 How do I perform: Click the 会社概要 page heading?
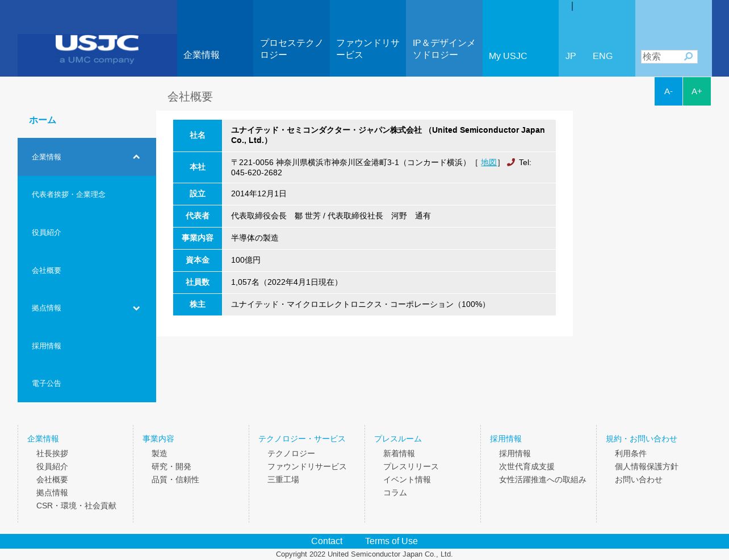190,96
